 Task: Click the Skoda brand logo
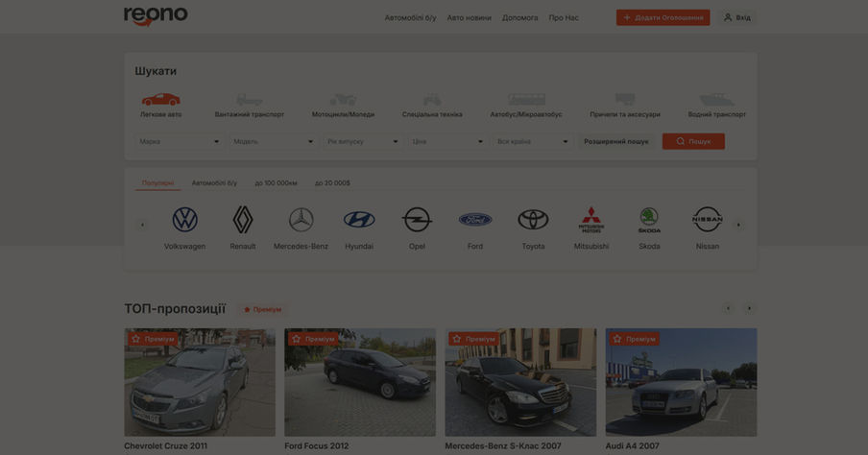(649, 220)
